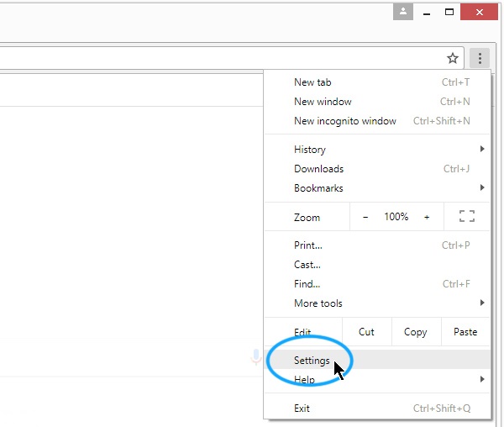Image resolution: width=504 pixels, height=427 pixels.
Task: Click the Paste button in Edit row
Action: [465, 332]
